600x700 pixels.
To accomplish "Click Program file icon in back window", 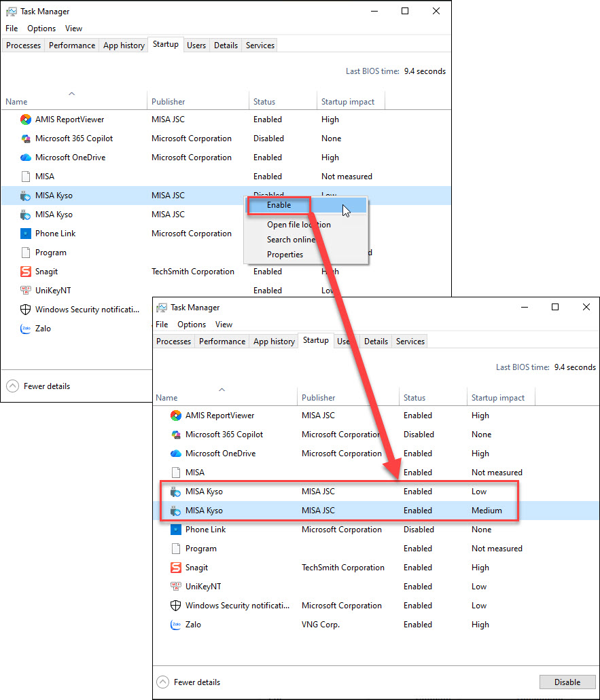I will pos(25,253).
